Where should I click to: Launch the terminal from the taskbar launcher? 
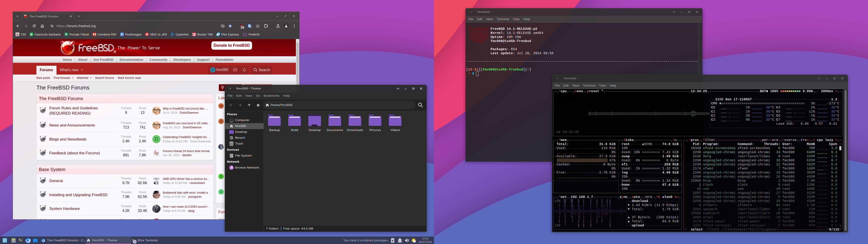21,240
